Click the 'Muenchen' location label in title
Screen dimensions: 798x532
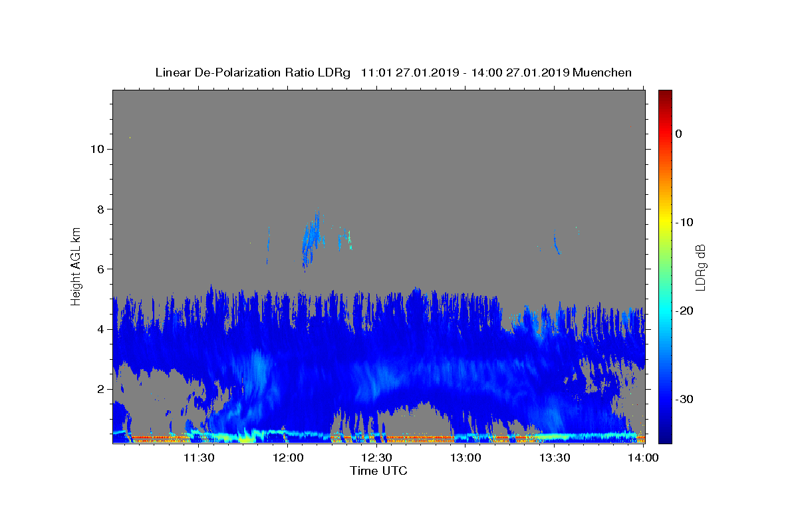tap(602, 72)
